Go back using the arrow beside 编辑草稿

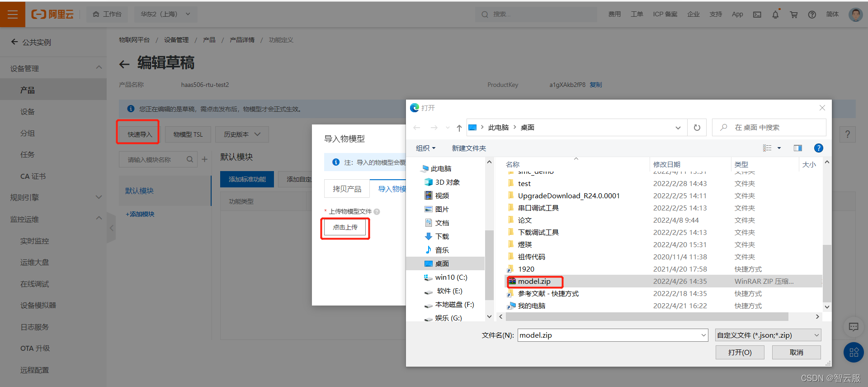pos(124,64)
